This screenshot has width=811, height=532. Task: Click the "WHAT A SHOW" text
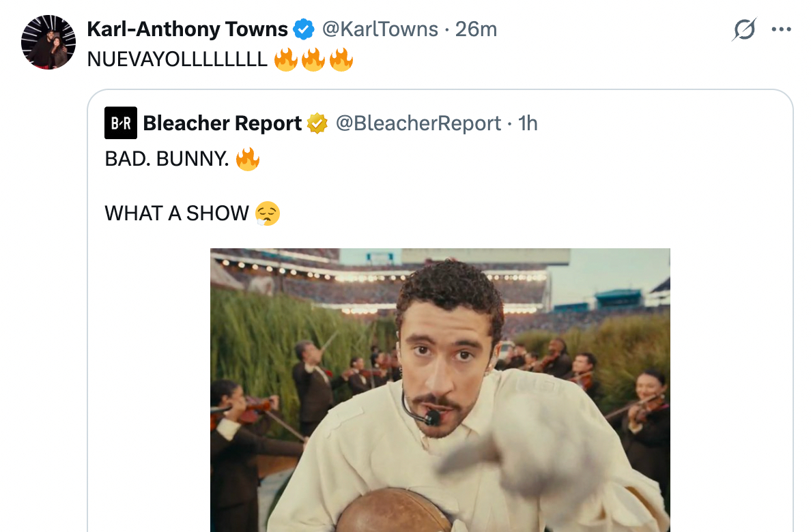pos(176,213)
